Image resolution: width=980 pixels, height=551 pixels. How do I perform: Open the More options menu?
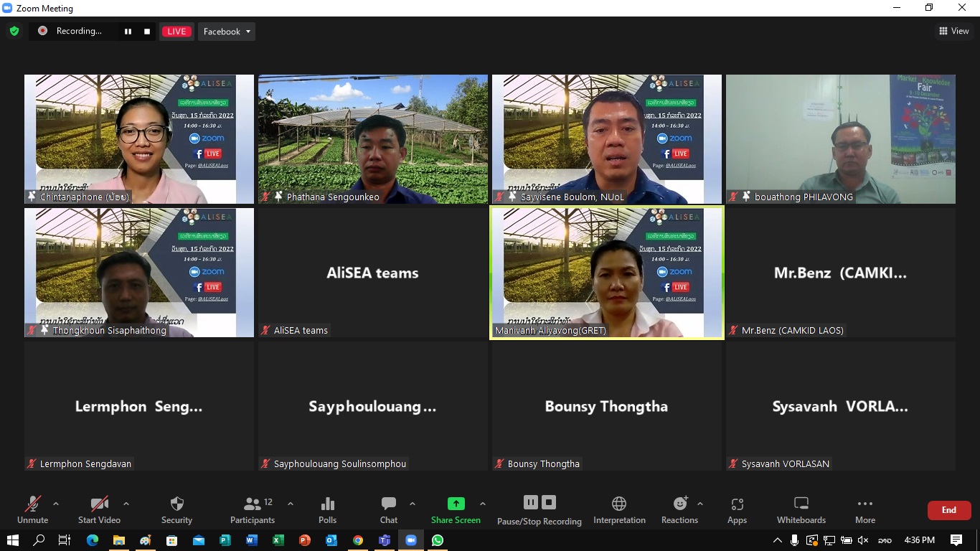tap(864, 509)
